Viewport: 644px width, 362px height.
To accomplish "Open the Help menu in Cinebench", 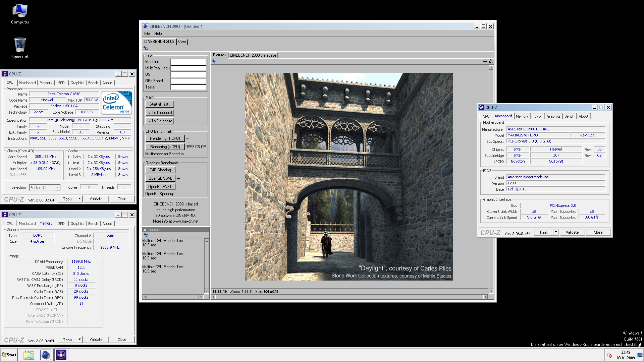I will [158, 34].
